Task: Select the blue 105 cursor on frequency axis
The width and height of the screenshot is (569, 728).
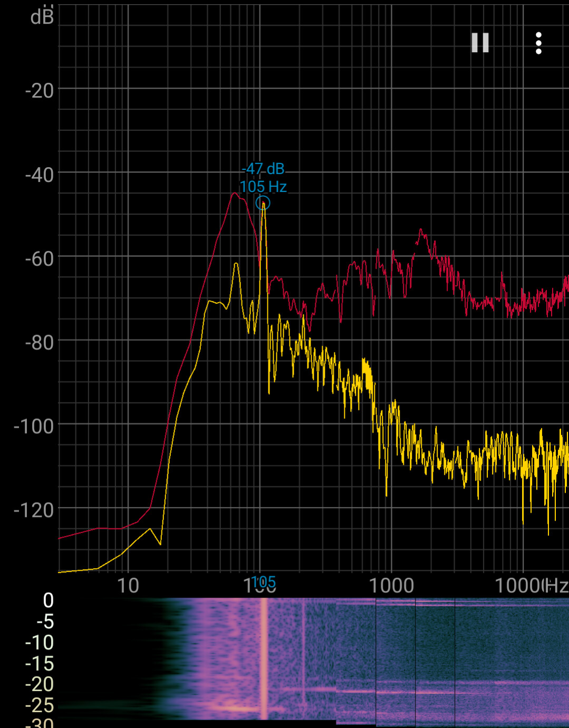Action: point(263,581)
